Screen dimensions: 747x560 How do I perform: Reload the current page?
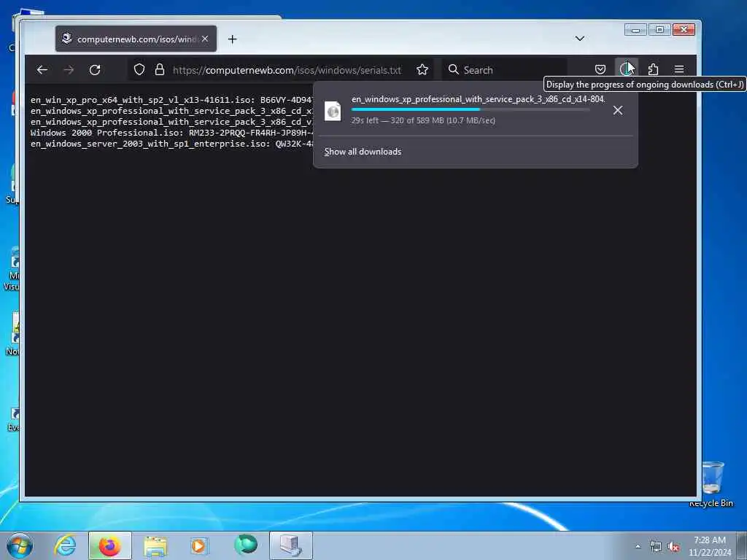pyautogui.click(x=95, y=70)
